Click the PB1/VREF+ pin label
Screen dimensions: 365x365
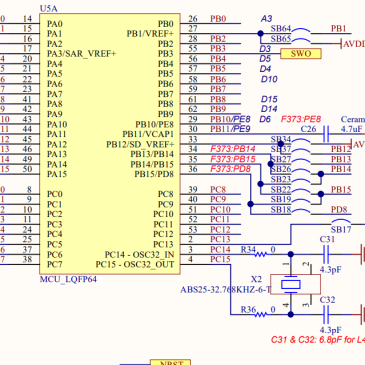tap(150, 34)
